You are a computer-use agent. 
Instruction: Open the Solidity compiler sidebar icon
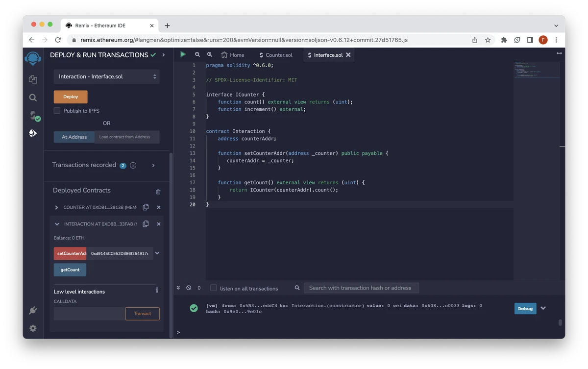pos(33,116)
